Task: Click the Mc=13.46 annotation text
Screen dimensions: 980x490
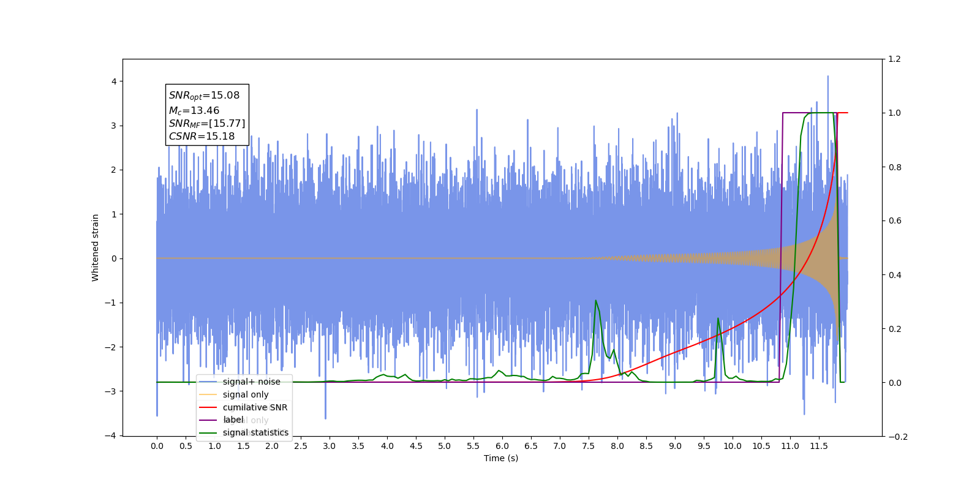Action: click(x=194, y=111)
